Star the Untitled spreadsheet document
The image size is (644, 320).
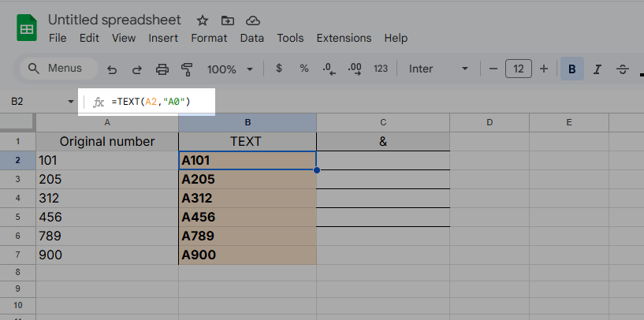click(x=203, y=20)
